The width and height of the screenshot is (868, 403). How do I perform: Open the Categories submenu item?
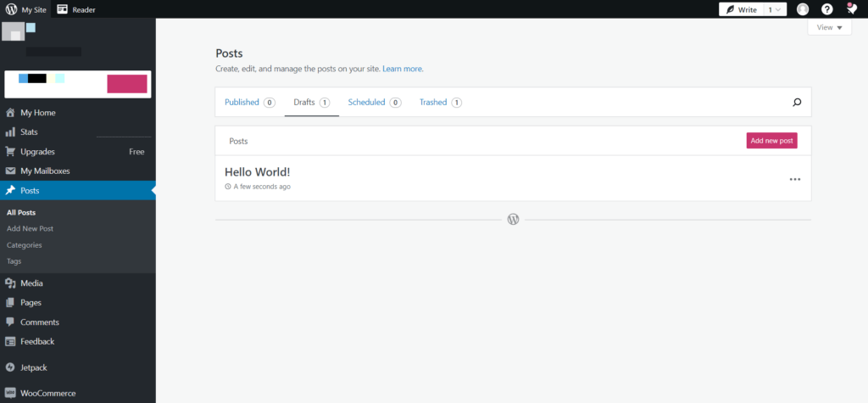[25, 245]
